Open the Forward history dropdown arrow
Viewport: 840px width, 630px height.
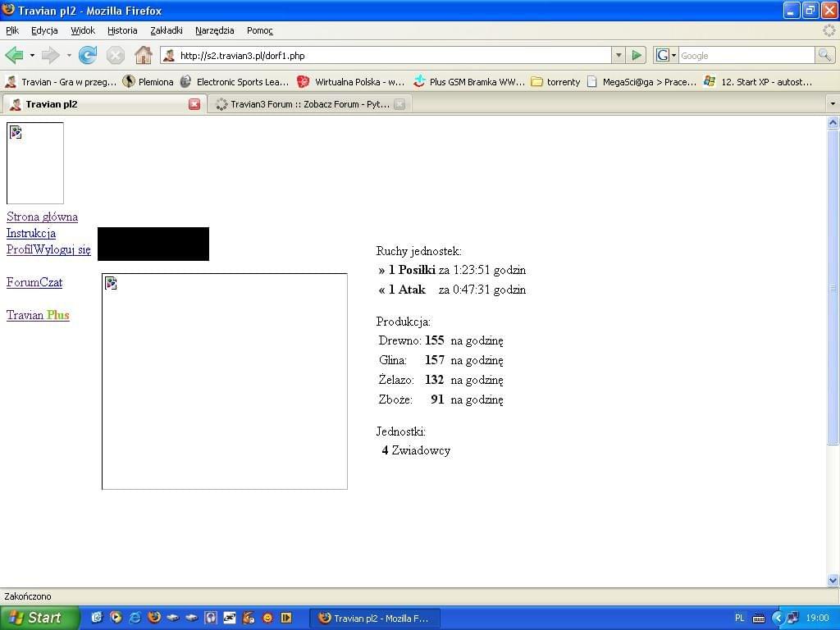point(69,55)
